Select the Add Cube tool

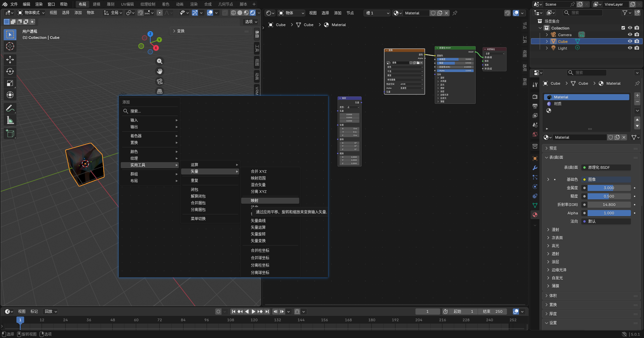[x=10, y=133]
